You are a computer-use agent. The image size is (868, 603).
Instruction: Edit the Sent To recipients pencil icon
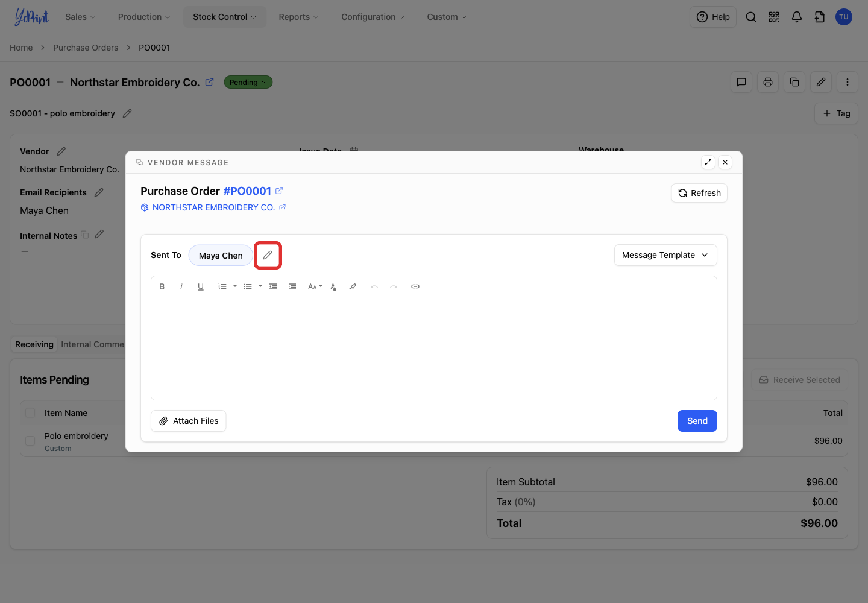pos(268,255)
